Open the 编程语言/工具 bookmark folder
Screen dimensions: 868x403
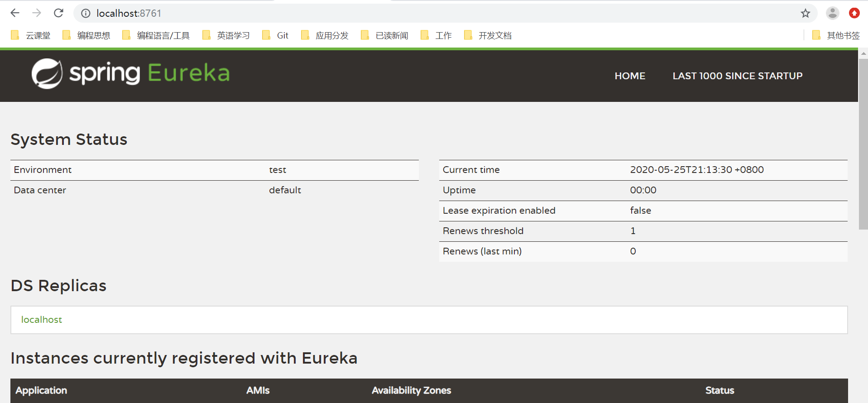coord(156,35)
